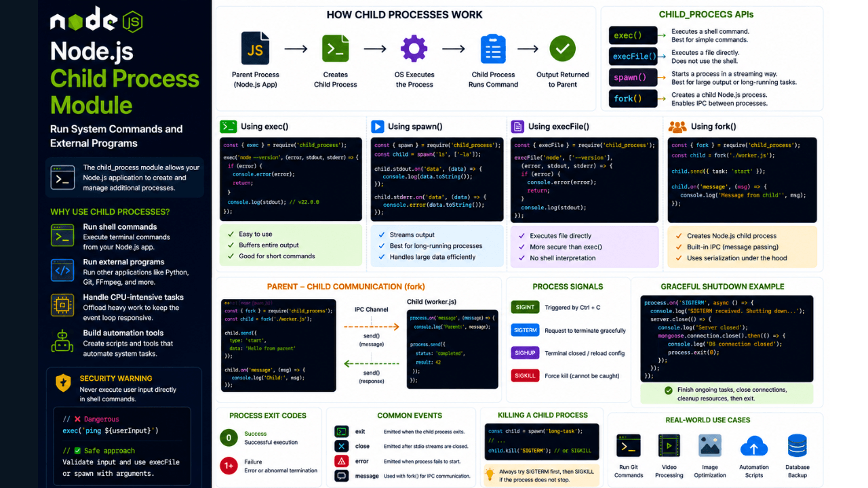Image resolution: width=868 pixels, height=488 pixels.
Task: Click the terminal icon beside Using exec()
Action: pos(229,126)
